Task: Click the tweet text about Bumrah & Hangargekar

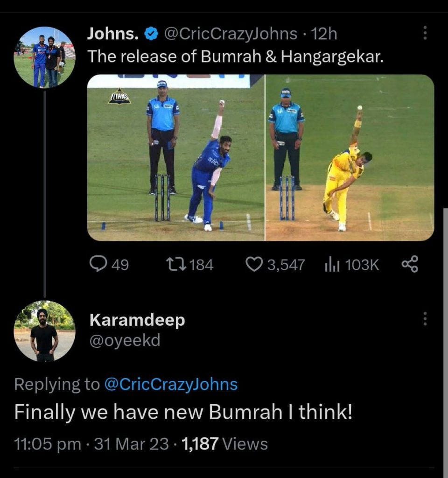Action: click(x=236, y=56)
